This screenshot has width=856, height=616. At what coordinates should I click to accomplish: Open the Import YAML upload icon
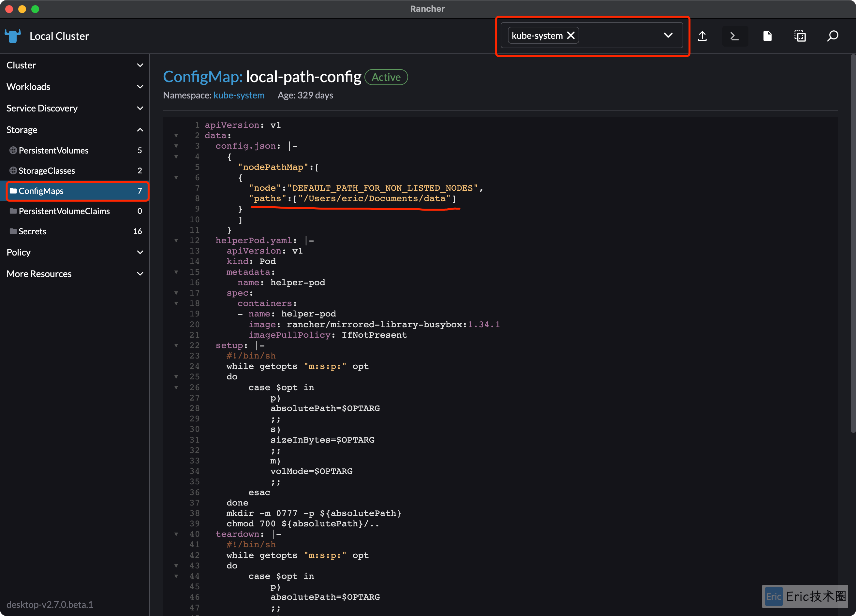(702, 36)
